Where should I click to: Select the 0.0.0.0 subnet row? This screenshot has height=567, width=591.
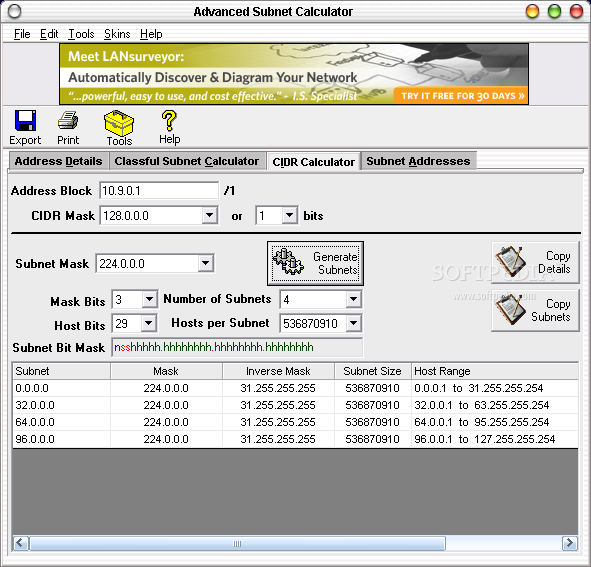click(295, 388)
